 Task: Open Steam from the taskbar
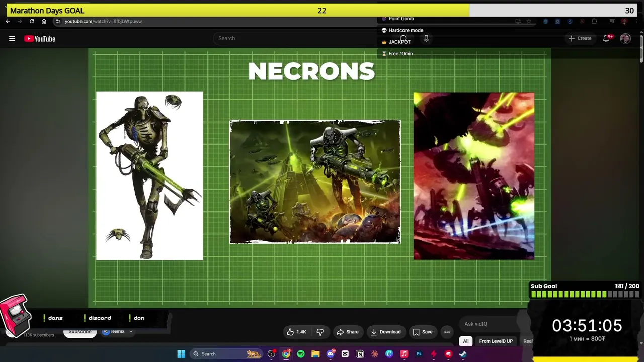coord(463,354)
